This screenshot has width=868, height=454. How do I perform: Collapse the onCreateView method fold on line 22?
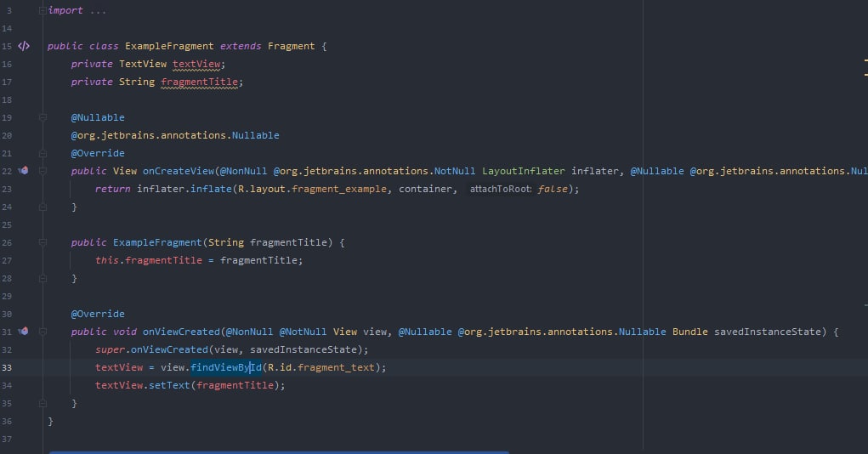(43, 171)
